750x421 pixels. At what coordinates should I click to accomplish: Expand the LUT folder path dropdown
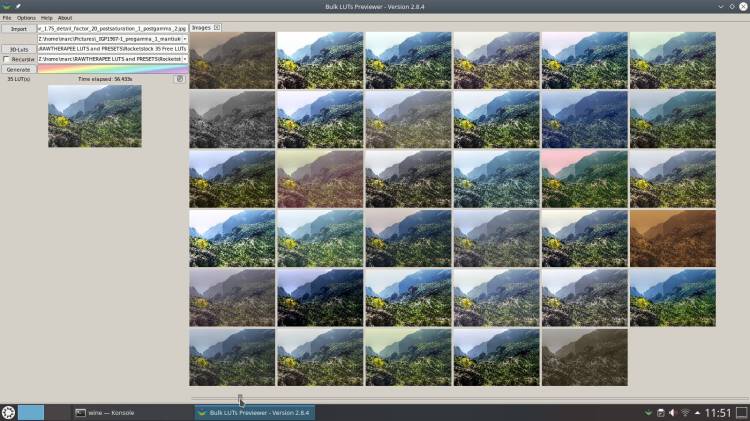(x=185, y=59)
